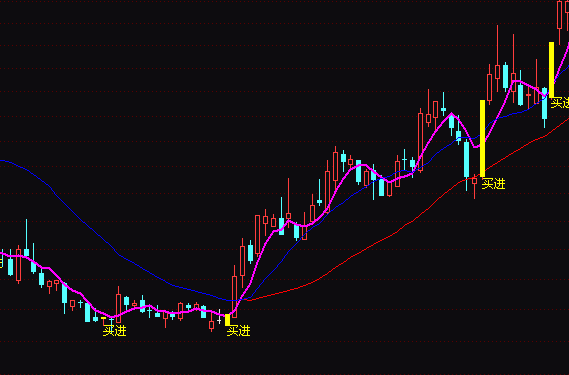Click the leftmost 买进 buy signal label
The width and height of the screenshot is (569, 375).
[115, 331]
